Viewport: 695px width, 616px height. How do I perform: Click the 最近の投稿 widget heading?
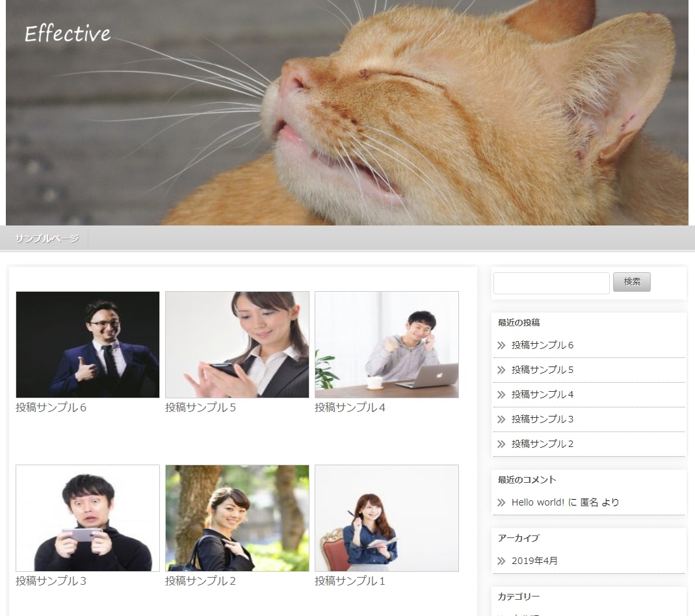(519, 322)
